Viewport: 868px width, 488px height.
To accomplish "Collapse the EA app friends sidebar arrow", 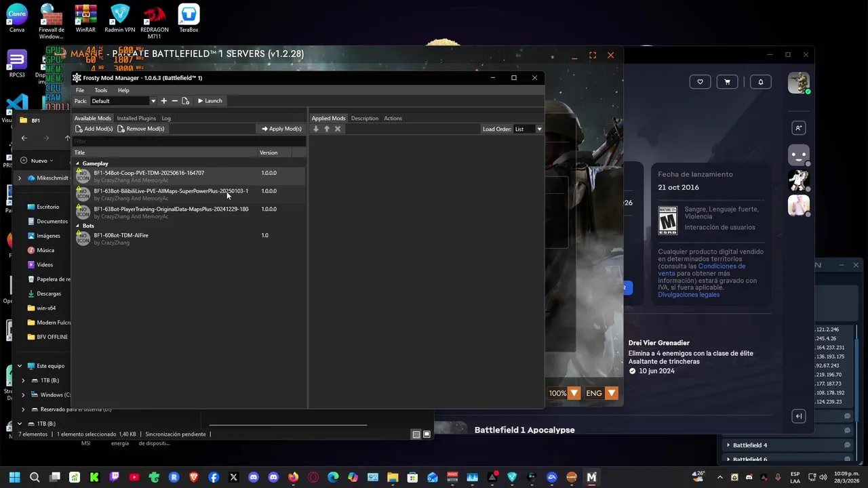I will (x=799, y=416).
